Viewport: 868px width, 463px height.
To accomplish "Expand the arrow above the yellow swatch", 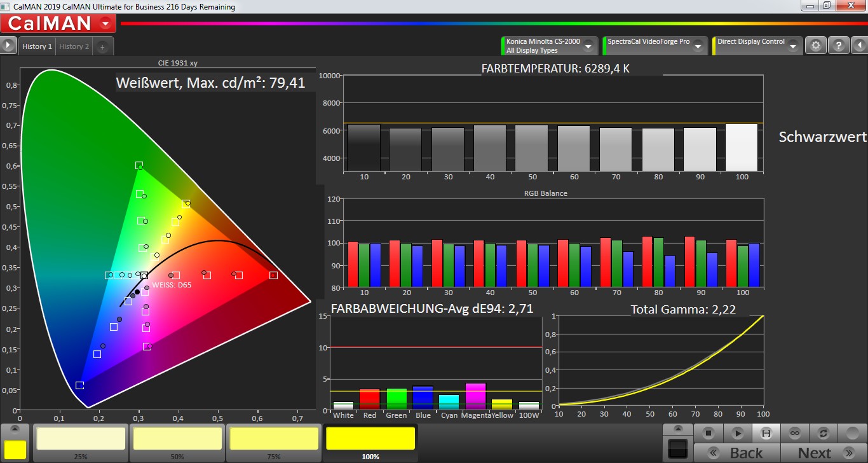I will click(15, 431).
